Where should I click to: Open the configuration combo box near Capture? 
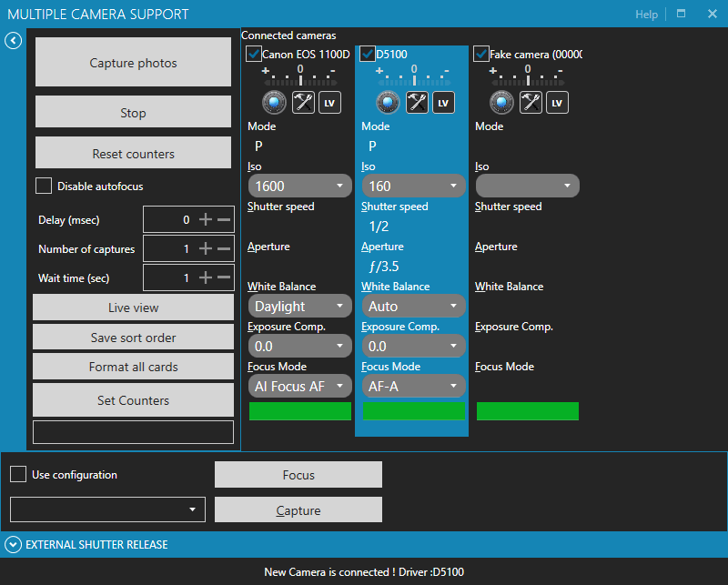coord(107,509)
